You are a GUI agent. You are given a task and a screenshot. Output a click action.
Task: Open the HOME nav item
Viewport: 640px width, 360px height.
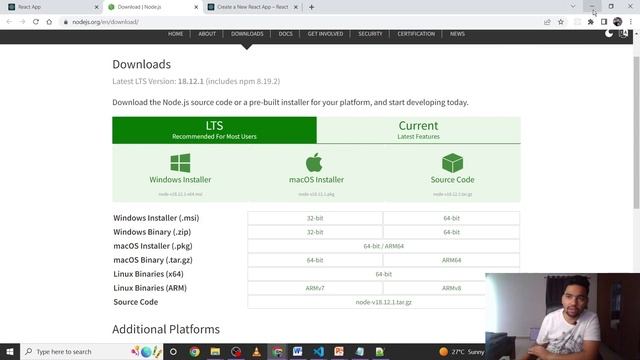click(x=176, y=34)
